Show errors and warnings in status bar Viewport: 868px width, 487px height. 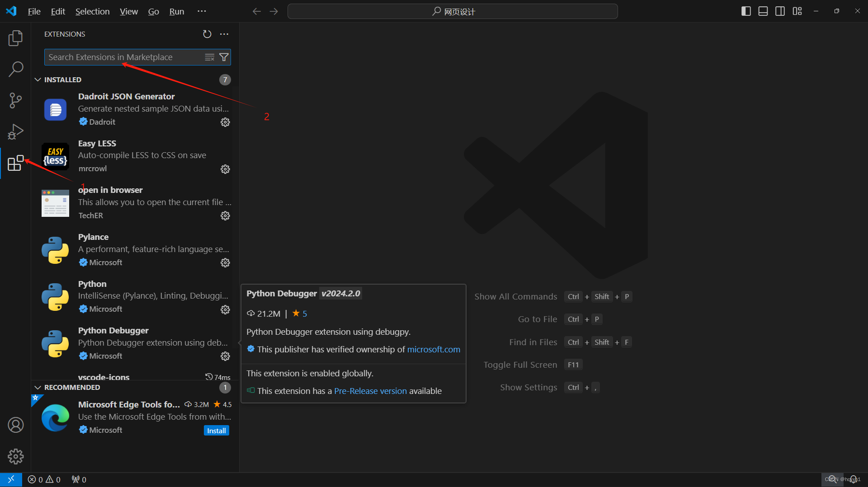click(44, 480)
